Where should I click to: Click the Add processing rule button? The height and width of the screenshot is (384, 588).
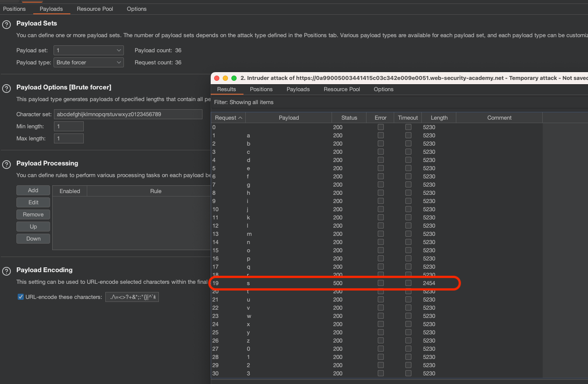click(x=33, y=190)
